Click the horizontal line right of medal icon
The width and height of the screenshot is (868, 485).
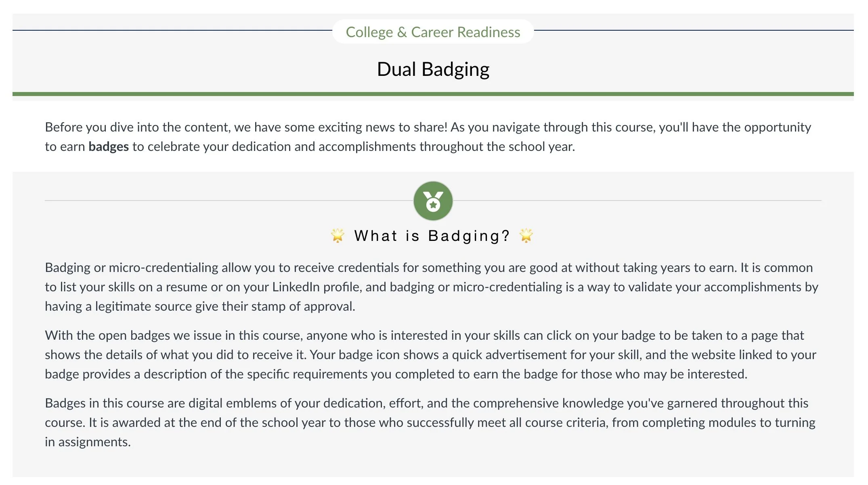click(637, 201)
